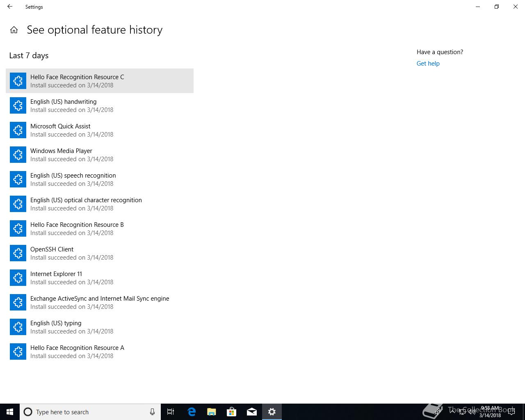Select the English (US) typing entry
Image resolution: width=525 pixels, height=420 pixels.
coord(100,327)
